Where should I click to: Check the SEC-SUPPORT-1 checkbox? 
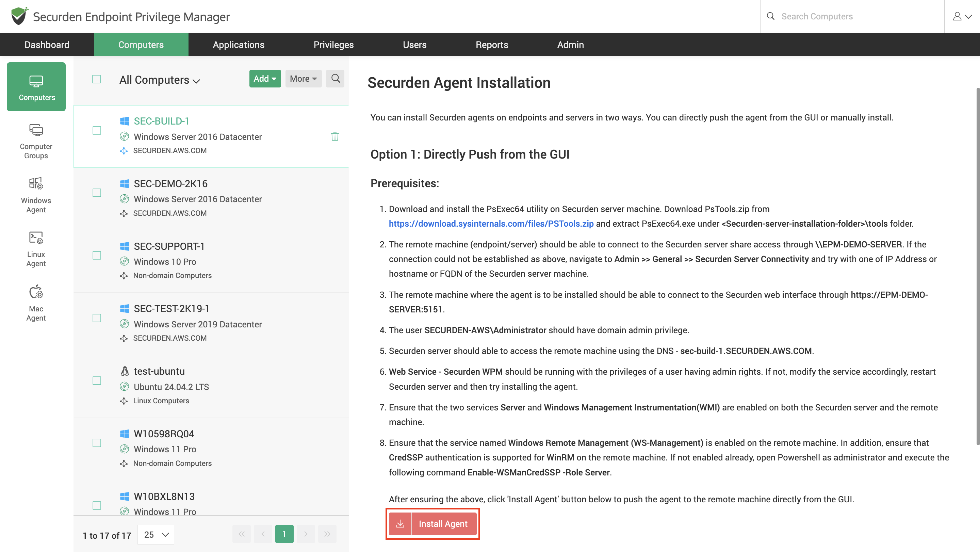[97, 255]
